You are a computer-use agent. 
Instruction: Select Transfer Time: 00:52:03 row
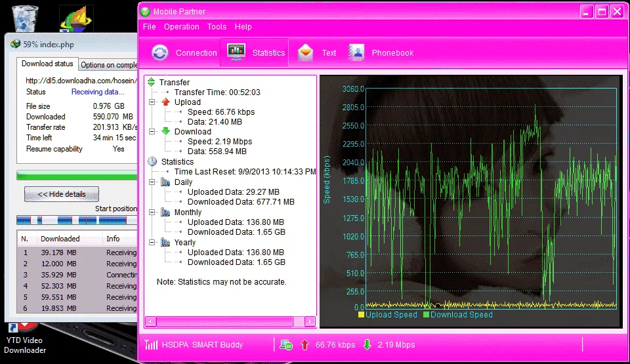(x=217, y=92)
